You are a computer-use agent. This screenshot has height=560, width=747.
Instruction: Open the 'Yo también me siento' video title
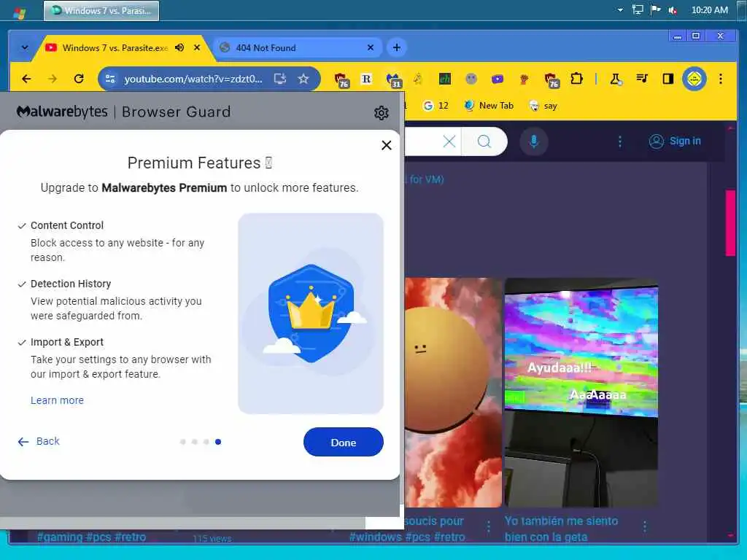pyautogui.click(x=561, y=529)
